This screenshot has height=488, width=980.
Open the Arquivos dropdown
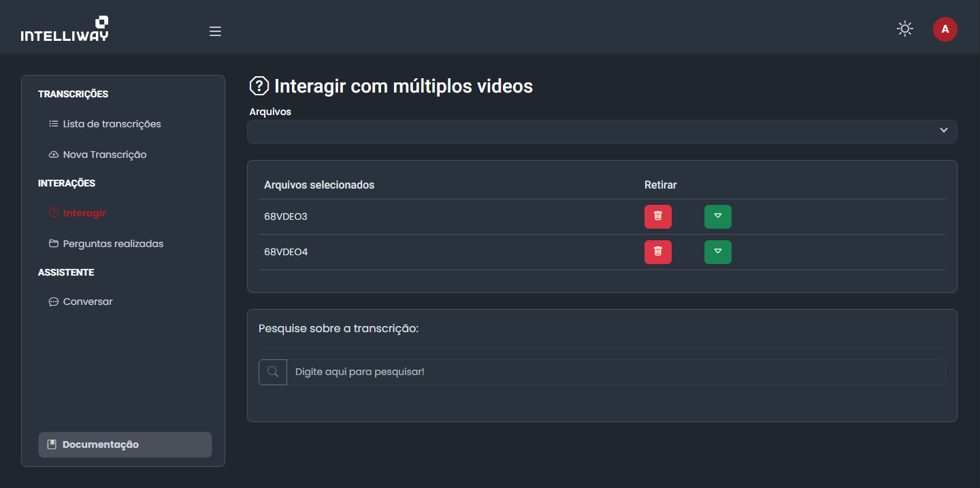[592, 131]
